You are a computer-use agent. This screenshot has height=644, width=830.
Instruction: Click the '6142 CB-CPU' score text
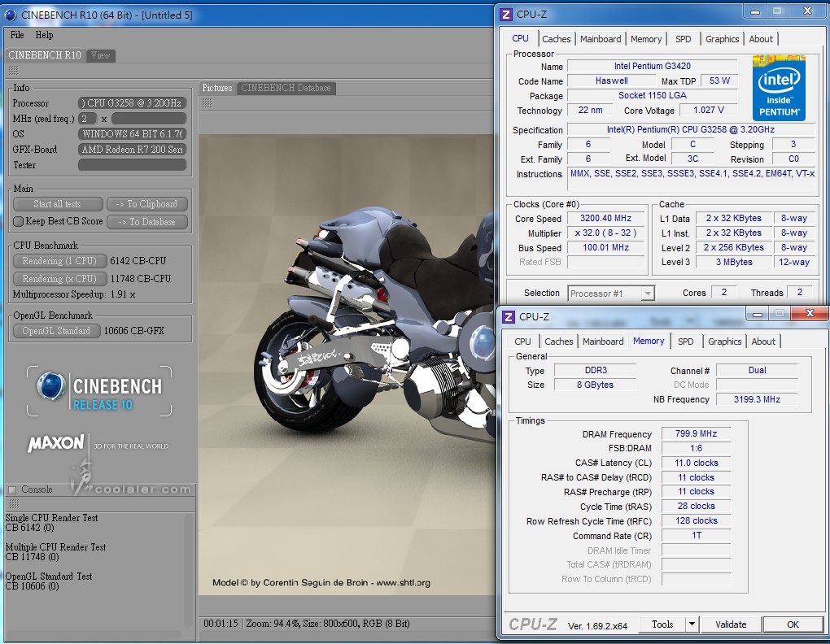click(x=138, y=261)
